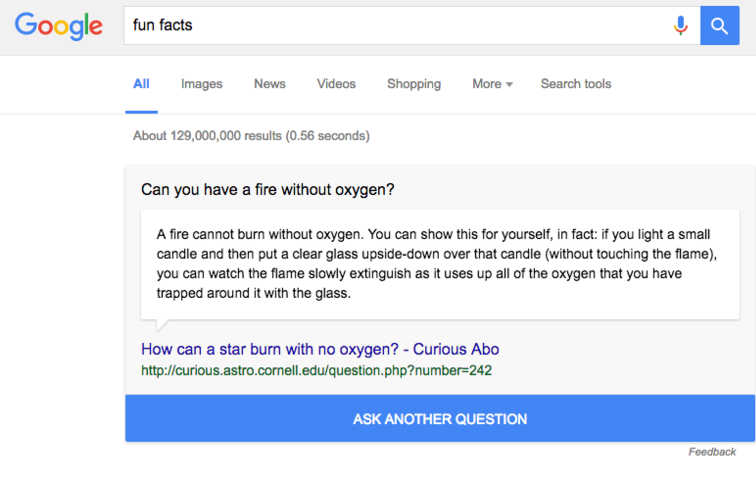Click the 'About 129,000,000 results' text
The image size is (756, 480).
tap(251, 136)
